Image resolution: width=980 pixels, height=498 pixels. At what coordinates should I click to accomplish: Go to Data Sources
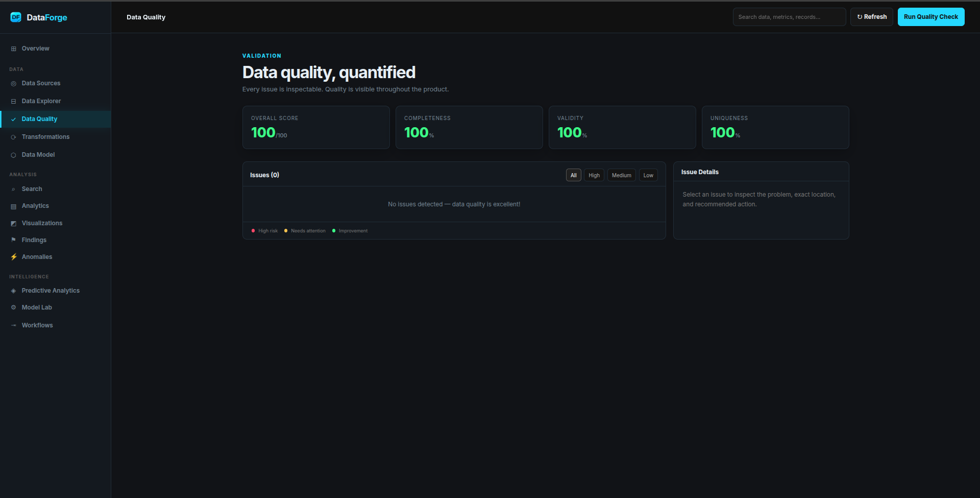coord(56,83)
